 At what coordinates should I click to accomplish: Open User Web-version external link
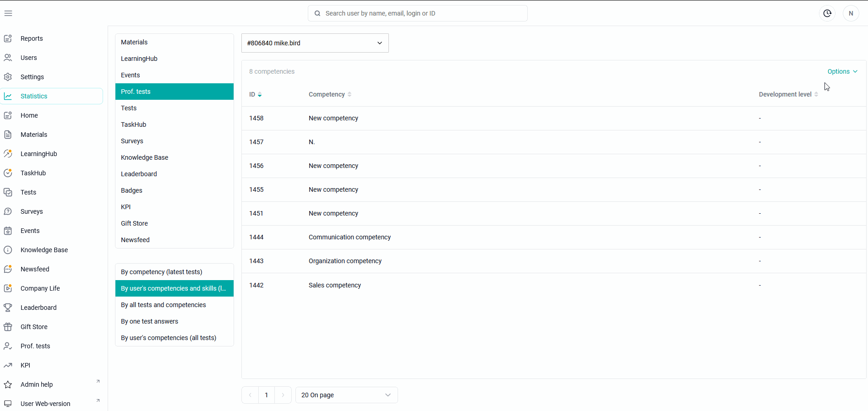[98, 400]
